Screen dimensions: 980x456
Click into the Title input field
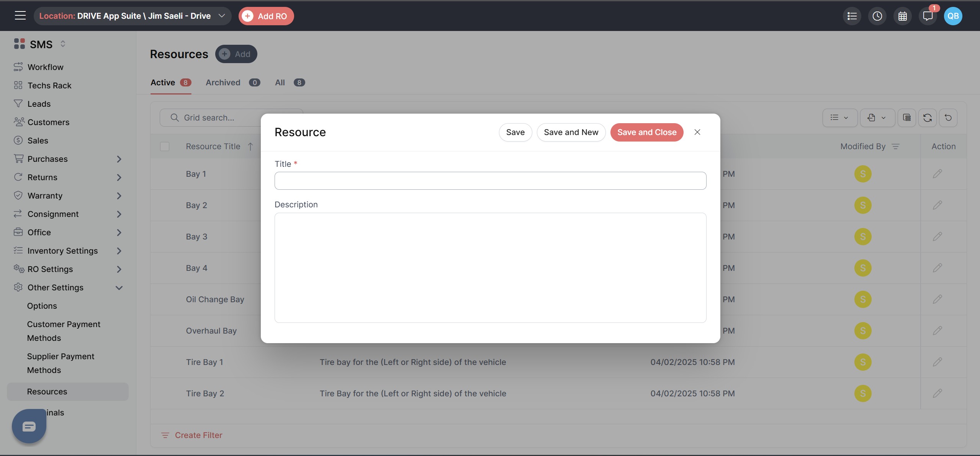tap(490, 181)
